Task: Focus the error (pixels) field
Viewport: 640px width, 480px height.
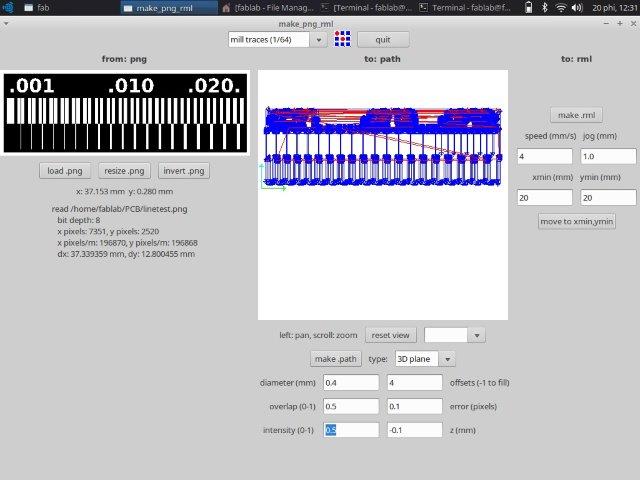Action: pos(415,406)
